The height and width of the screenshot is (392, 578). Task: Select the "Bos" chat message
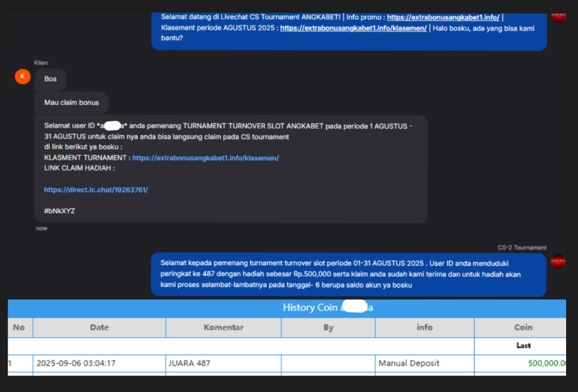click(x=50, y=79)
